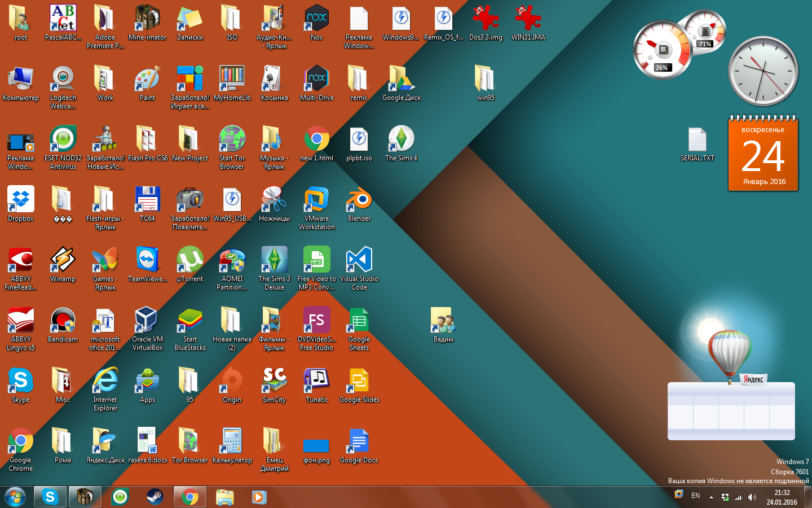Launch Internet Explorer from the desktop
Screen dimensions: 812x508
[105, 389]
